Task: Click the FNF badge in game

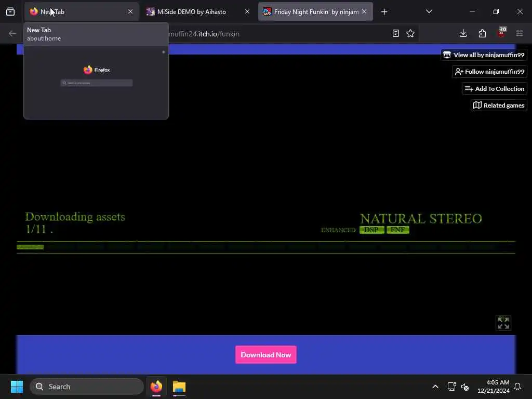Action: point(397,230)
